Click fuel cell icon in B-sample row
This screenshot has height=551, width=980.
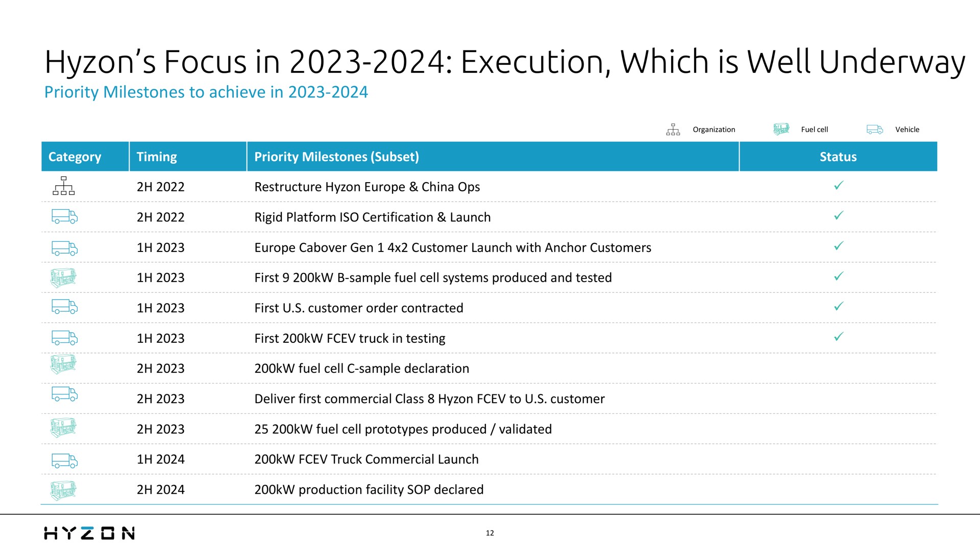pyautogui.click(x=63, y=278)
